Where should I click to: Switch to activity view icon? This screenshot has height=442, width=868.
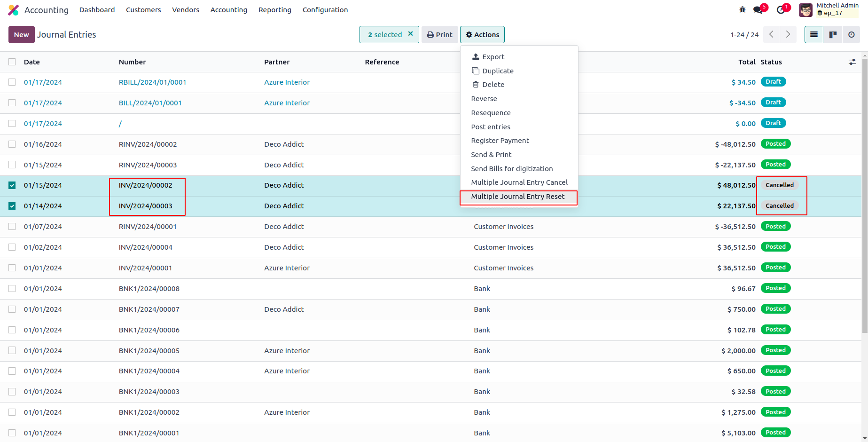851,34
